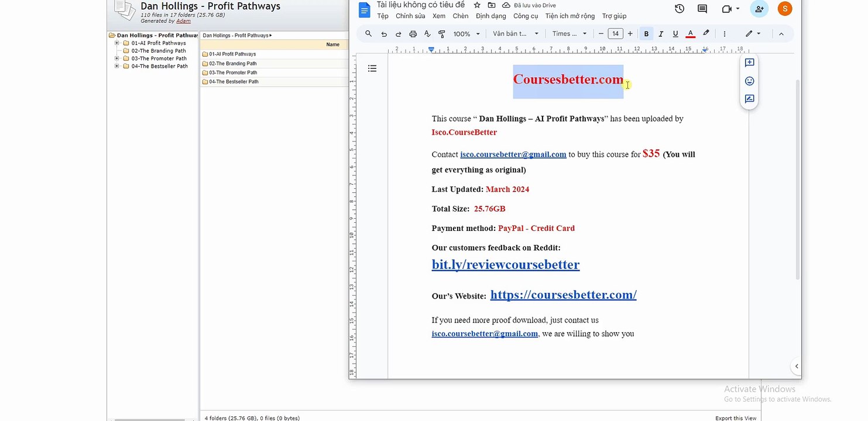Screen dimensions: 868x421
Task: Expand the 03-The Promoter Path tree node
Action: click(x=117, y=58)
